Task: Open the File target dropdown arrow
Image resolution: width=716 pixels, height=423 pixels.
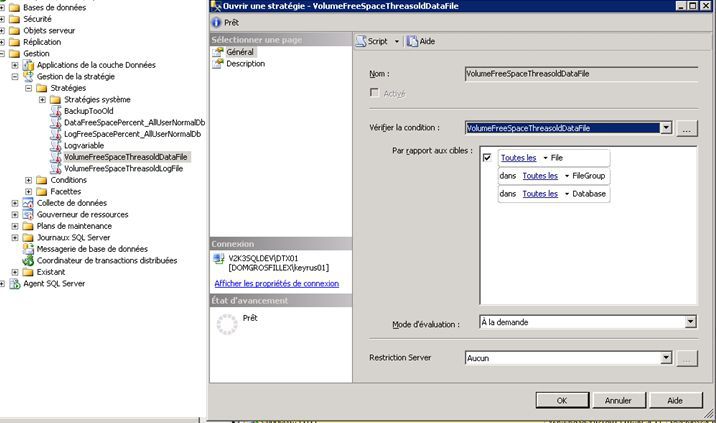Action: [x=545, y=158]
